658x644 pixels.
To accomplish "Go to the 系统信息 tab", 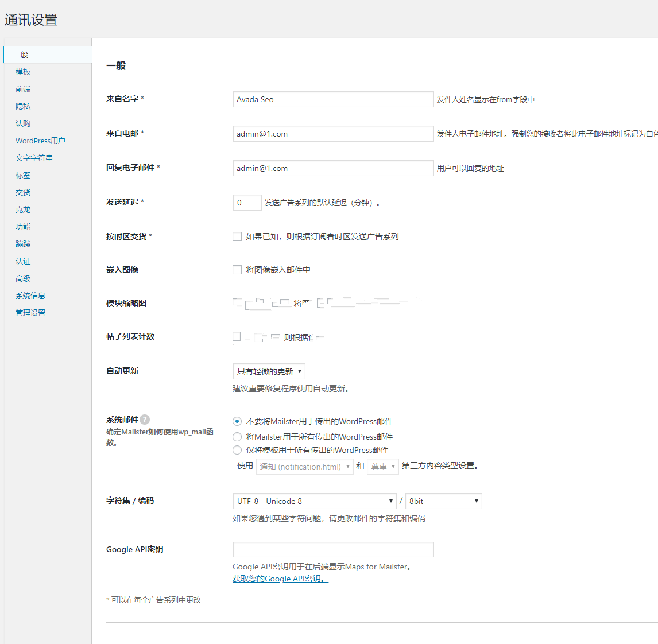I will tap(30, 296).
